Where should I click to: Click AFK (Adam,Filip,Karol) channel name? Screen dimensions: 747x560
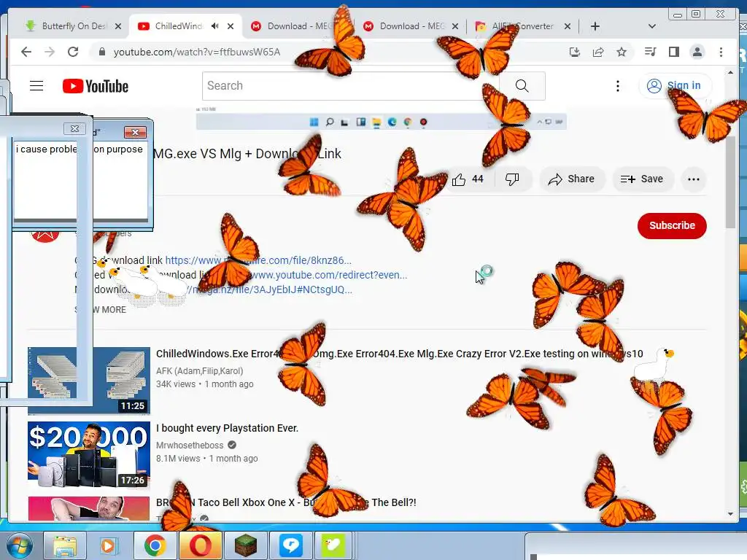(200, 371)
